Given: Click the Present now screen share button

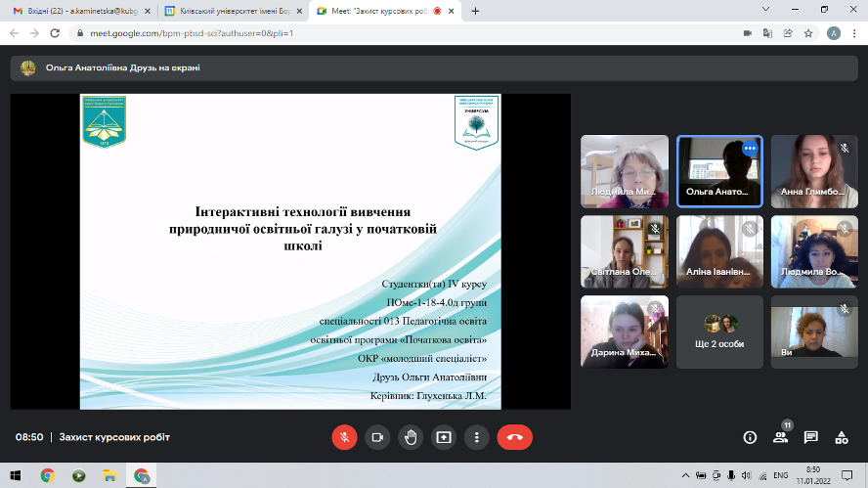Looking at the screenshot, I should click(444, 437).
